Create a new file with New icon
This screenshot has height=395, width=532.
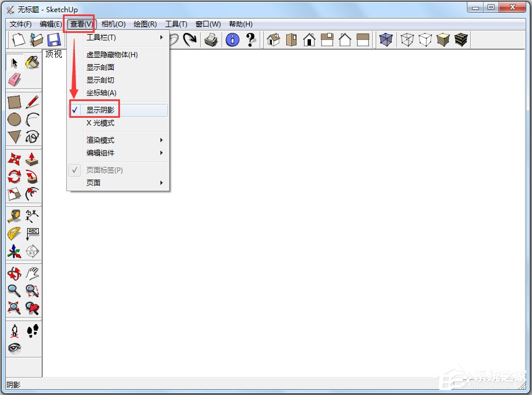pyautogui.click(x=18, y=40)
